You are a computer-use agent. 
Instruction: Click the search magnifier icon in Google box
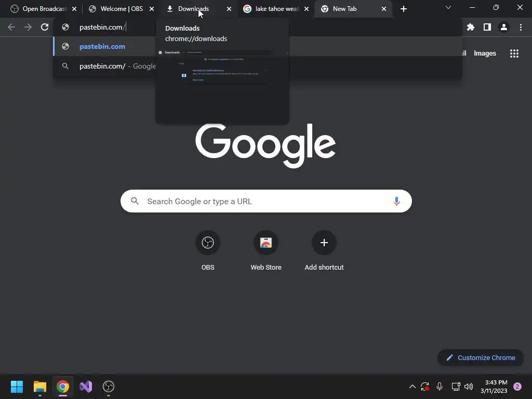(x=135, y=201)
